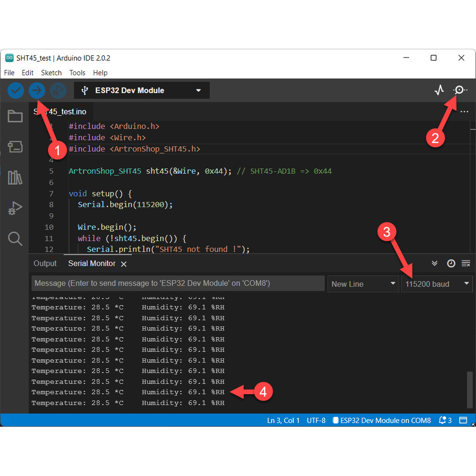Viewport: 476px width, 476px height.
Task: Open the Search sidebar icon
Action: pyautogui.click(x=15, y=239)
